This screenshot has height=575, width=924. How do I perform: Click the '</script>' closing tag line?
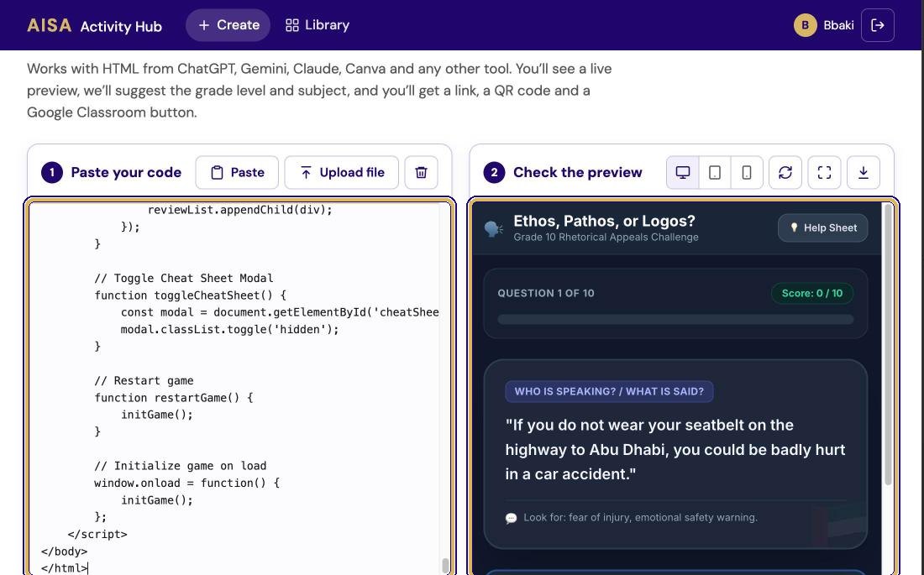click(97, 535)
